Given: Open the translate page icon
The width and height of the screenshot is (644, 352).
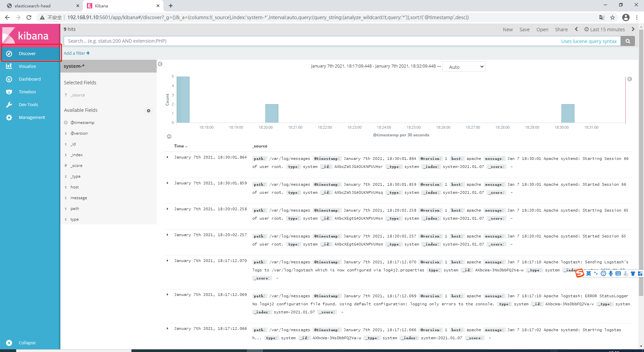Looking at the screenshot, I should click(x=602, y=17).
